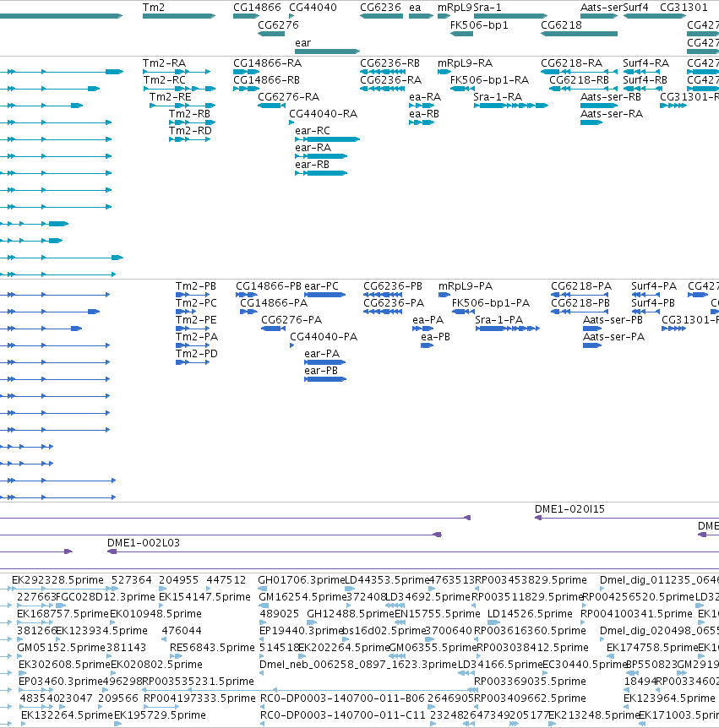Click the blue ear-PC CDS bar
Viewport: 719px width, 728px height.
pyautogui.click(x=325, y=295)
